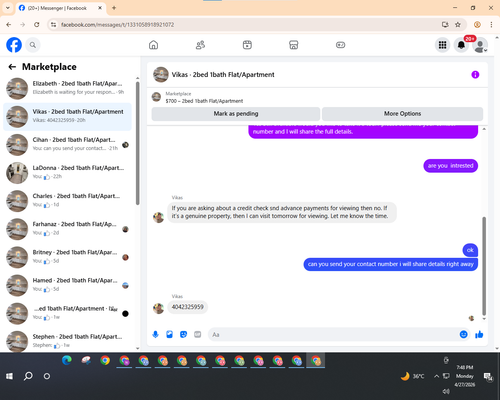Click the Vikas chat header name
The width and height of the screenshot is (500, 400).
[223, 75]
